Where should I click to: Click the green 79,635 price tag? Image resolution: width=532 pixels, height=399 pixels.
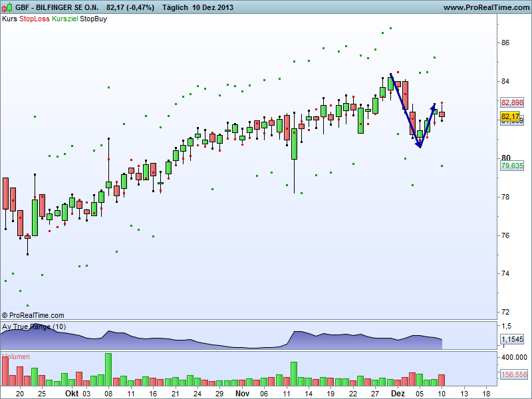(x=512, y=166)
